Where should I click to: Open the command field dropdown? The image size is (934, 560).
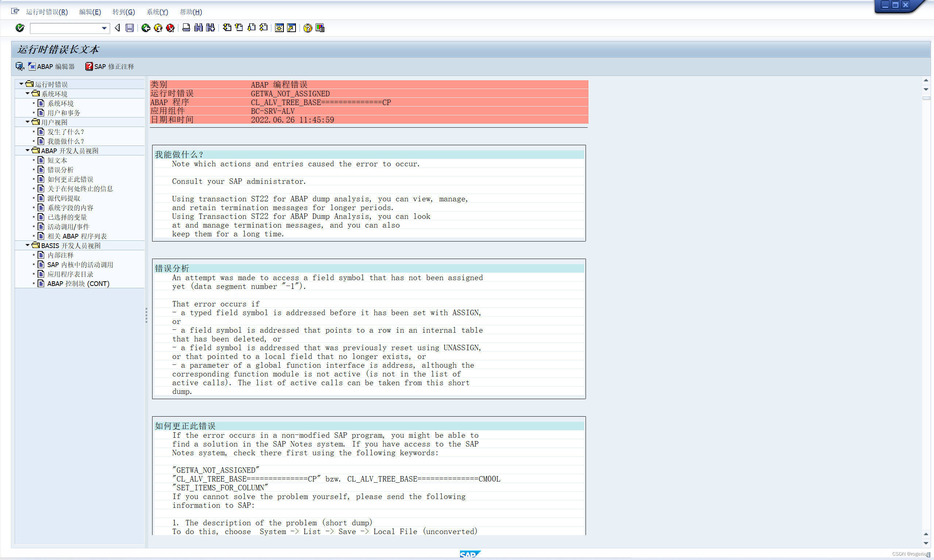point(105,28)
